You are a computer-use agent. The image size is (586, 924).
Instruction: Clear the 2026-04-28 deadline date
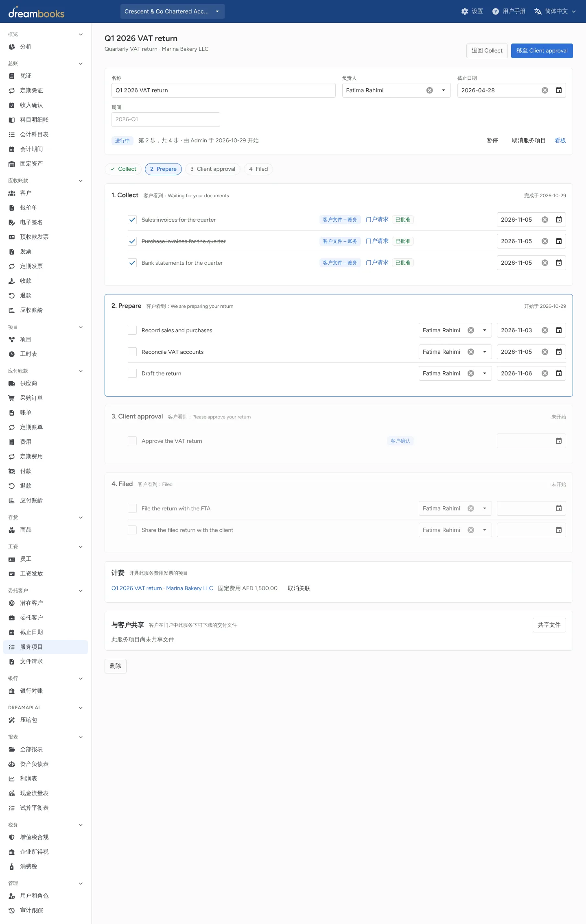545,90
